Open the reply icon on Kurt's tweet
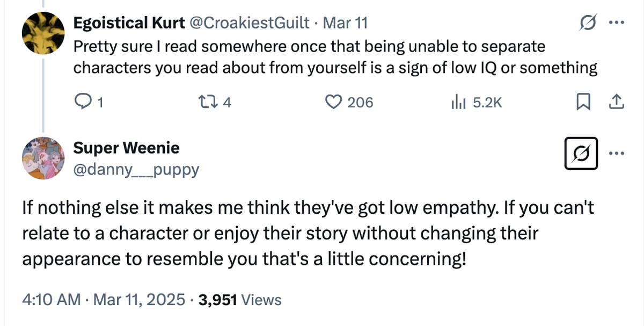 click(x=83, y=102)
